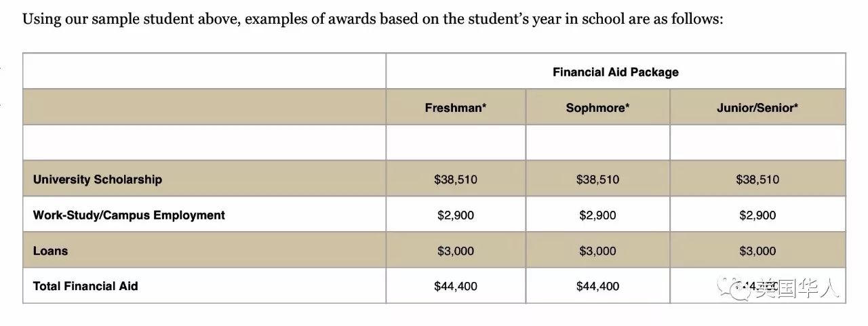Select Sophmore Work-Study $2,900 cell
The width and height of the screenshot is (868, 326).
[x=597, y=216]
